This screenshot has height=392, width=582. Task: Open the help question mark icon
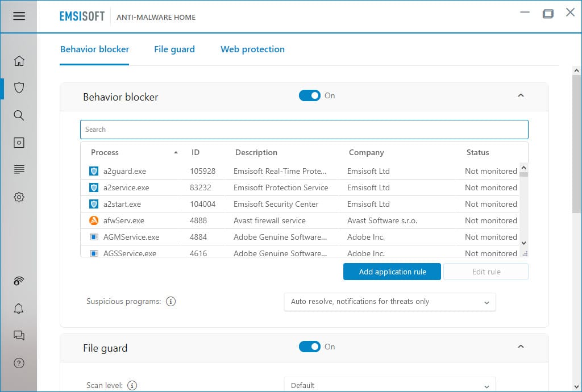tap(19, 363)
